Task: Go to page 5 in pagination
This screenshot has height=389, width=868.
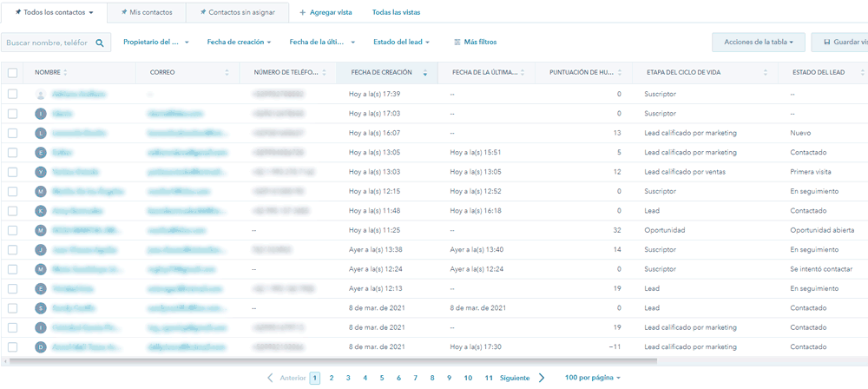Action: (382, 378)
